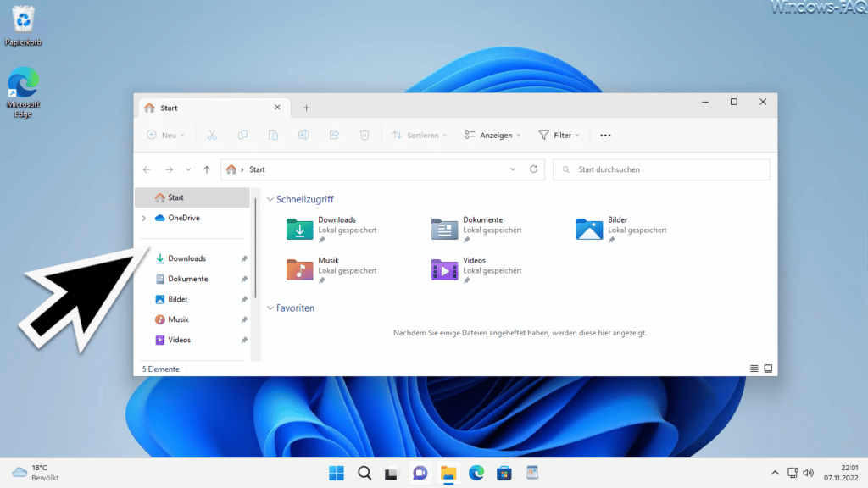Image resolution: width=868 pixels, height=488 pixels.
Task: Open the Downloads folder in Schnellzugriff
Action: click(x=331, y=229)
